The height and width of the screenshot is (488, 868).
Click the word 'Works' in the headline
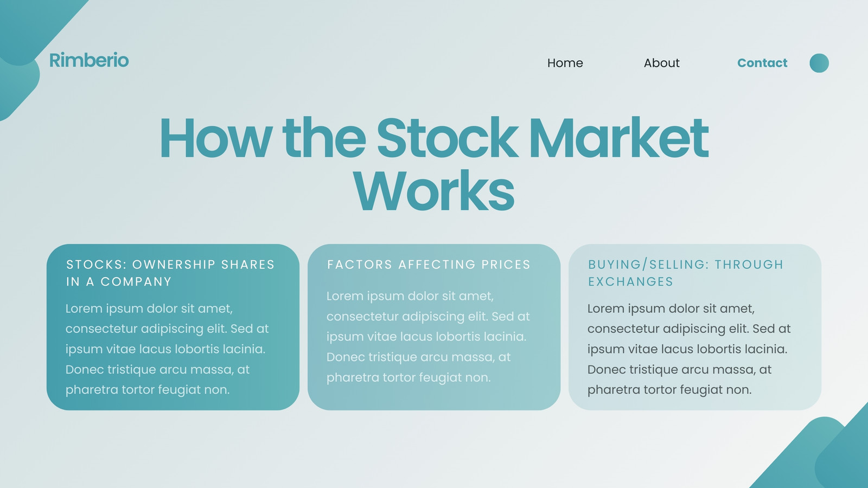(433, 191)
